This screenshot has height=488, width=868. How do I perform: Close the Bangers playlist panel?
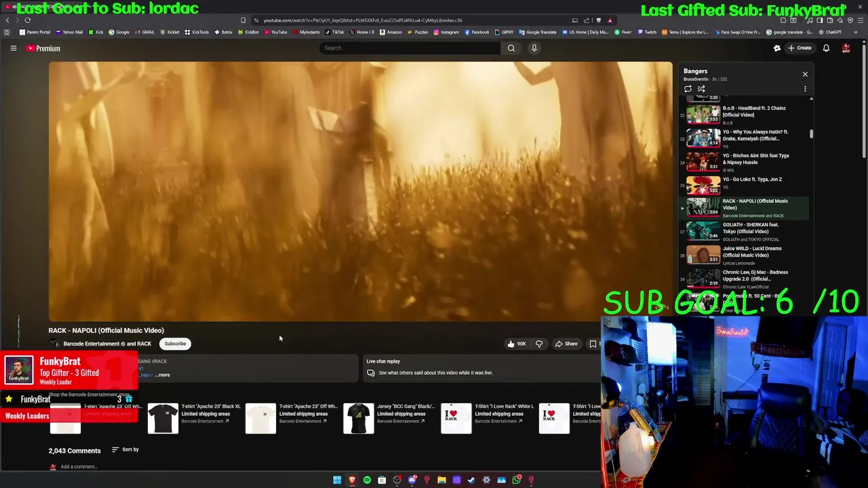(805, 74)
